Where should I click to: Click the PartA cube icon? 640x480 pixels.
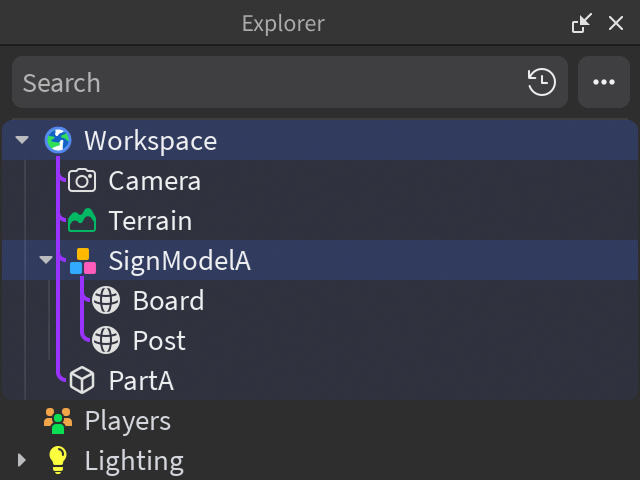pyautogui.click(x=82, y=381)
